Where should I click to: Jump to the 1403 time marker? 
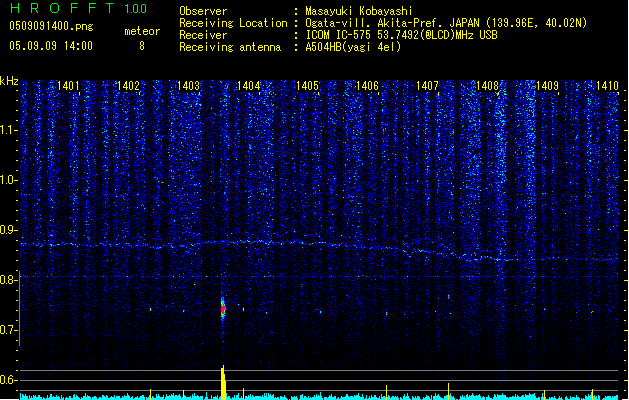pyautogui.click(x=188, y=87)
